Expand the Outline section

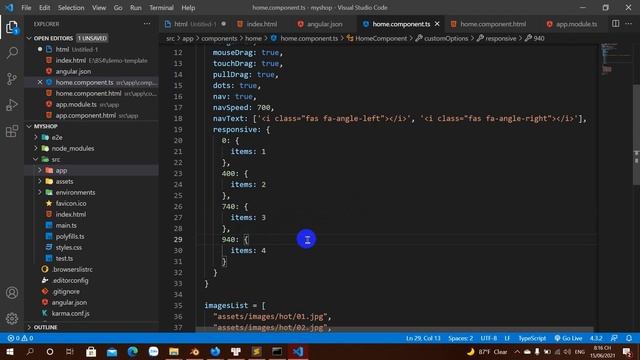pos(29,327)
